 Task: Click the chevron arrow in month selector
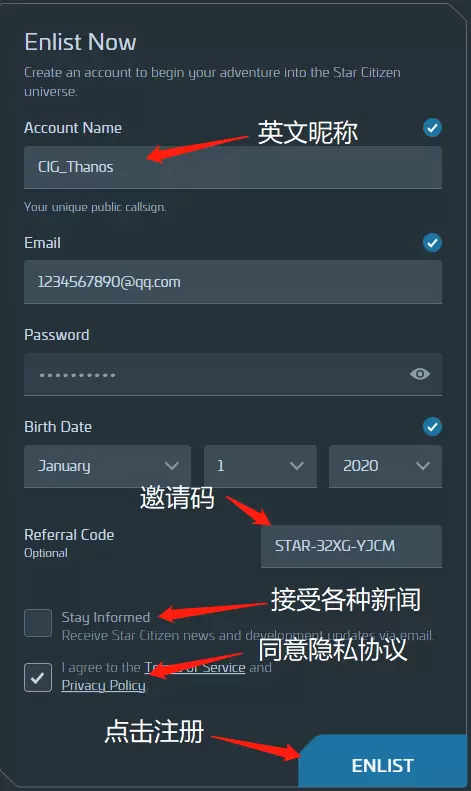[172, 466]
